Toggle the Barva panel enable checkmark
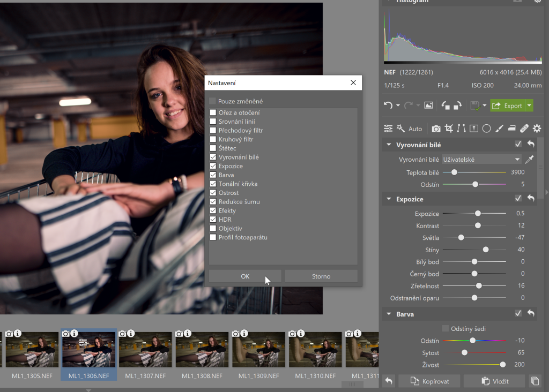 (x=518, y=313)
